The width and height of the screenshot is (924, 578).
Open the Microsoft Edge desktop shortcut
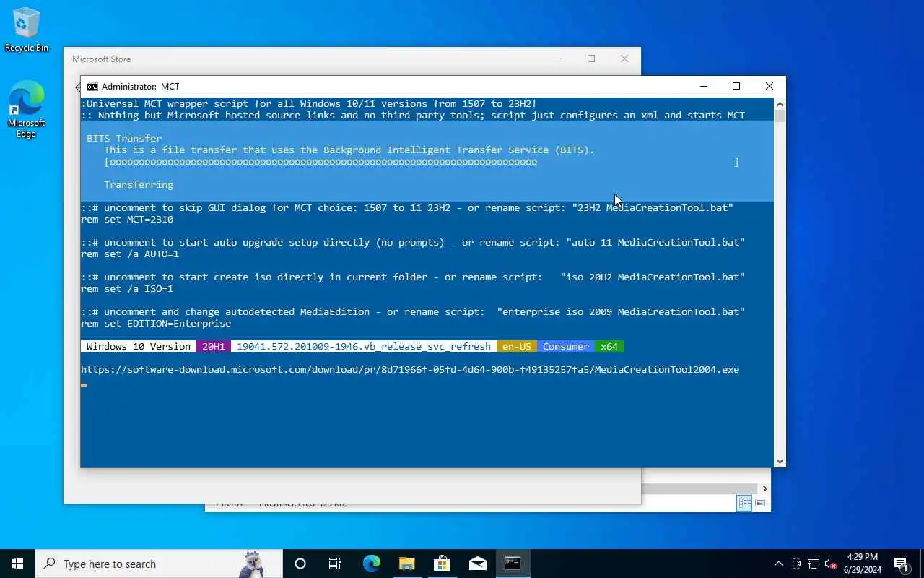pyautogui.click(x=27, y=108)
